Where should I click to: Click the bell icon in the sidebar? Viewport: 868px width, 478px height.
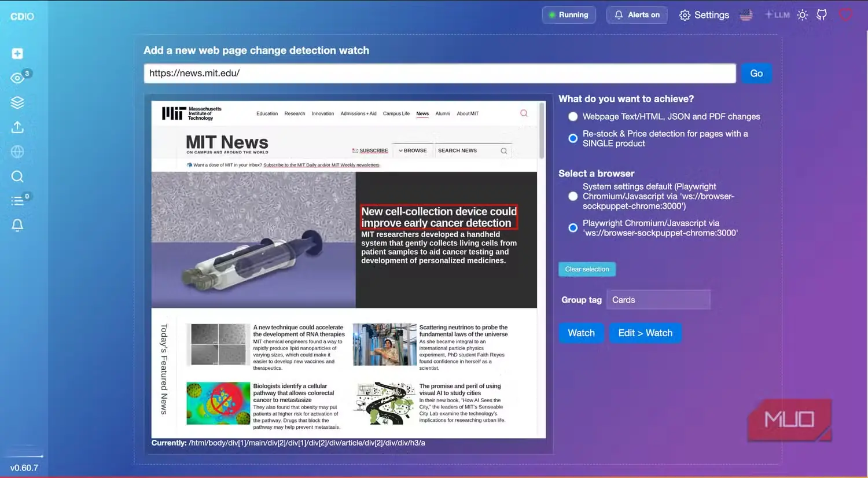coord(17,225)
